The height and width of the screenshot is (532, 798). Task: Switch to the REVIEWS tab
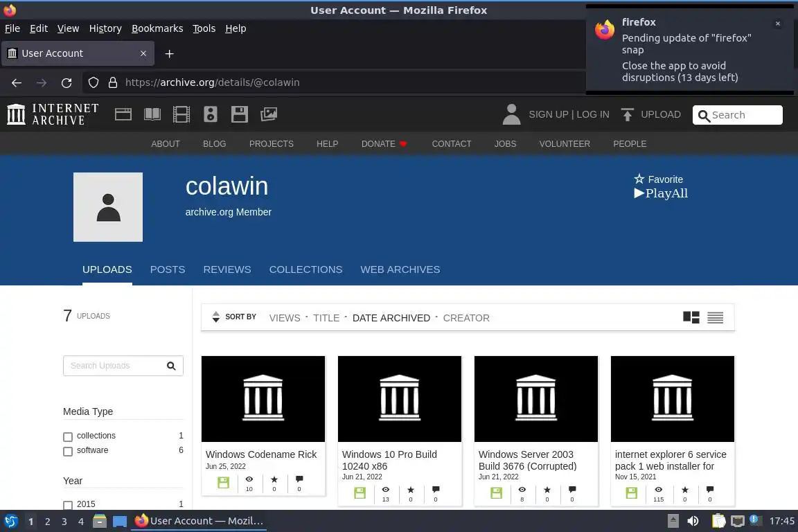pos(227,269)
